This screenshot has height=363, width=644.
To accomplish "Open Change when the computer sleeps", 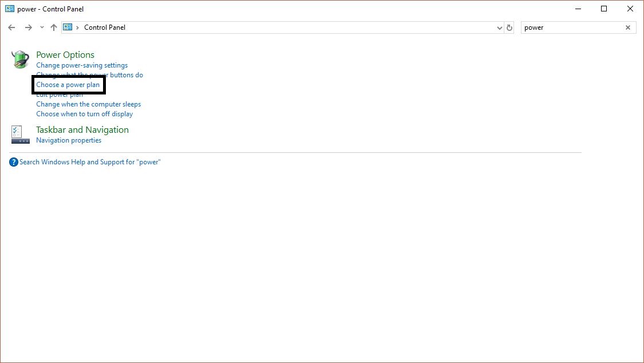I will [x=88, y=104].
